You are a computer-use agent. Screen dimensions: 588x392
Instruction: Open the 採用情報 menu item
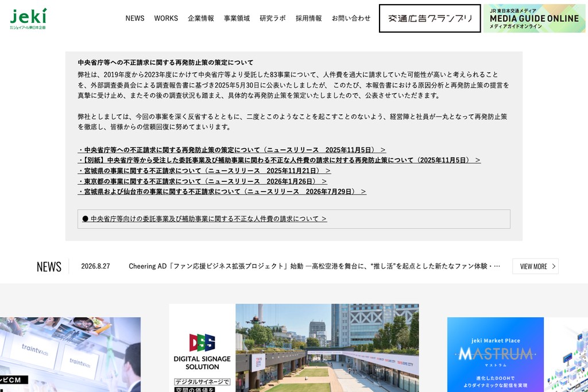click(308, 18)
